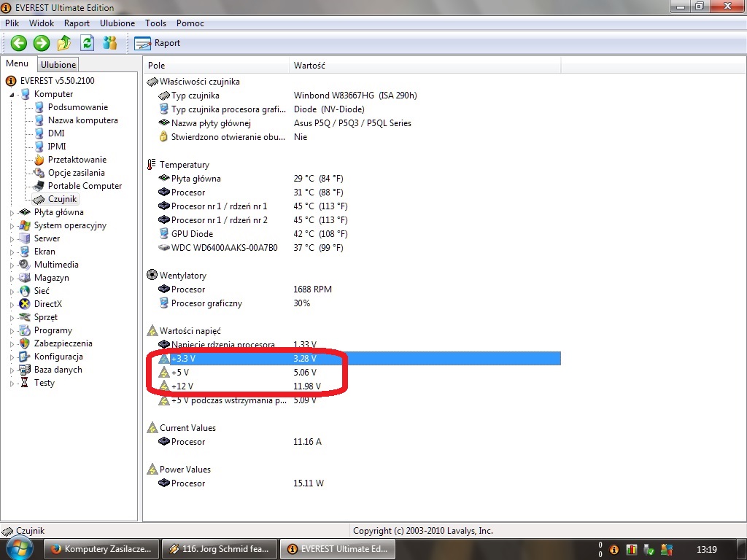
Task: Select EVEREST v5.50.2100 root node
Action: [x=57, y=81]
